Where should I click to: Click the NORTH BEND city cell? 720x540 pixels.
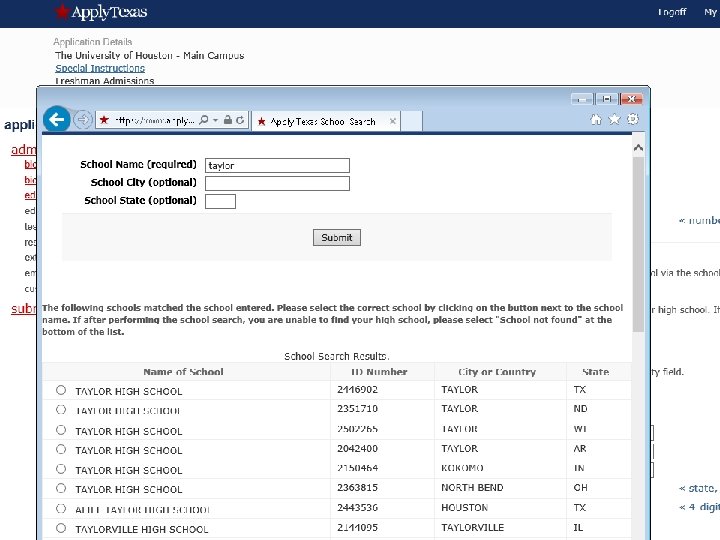click(x=472, y=487)
